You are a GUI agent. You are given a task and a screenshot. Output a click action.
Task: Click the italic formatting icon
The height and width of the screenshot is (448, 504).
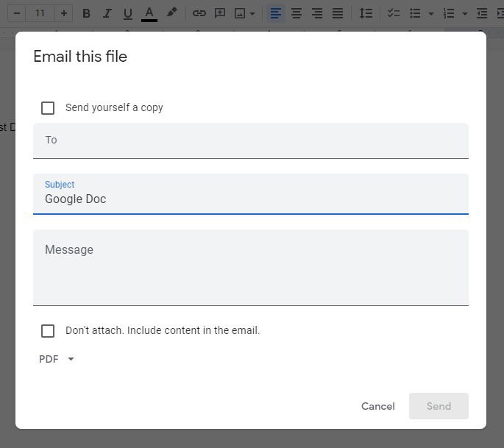107,13
